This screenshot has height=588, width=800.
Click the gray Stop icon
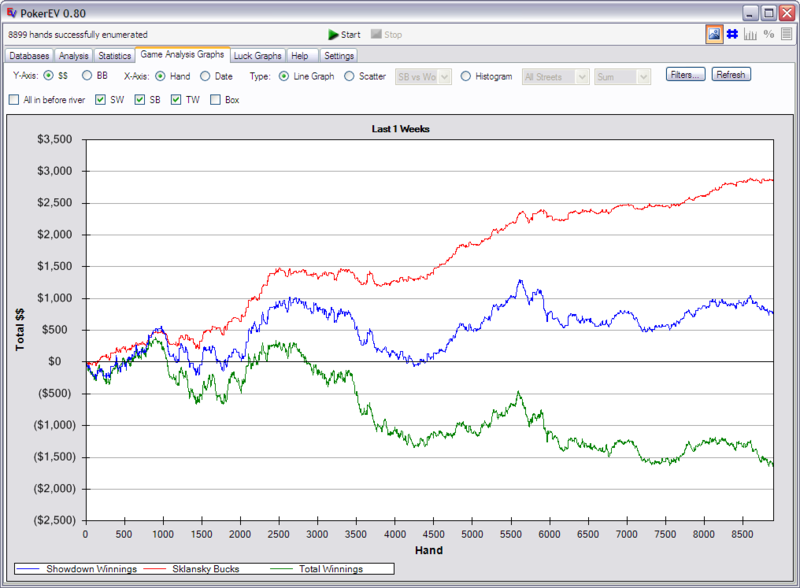[376, 34]
